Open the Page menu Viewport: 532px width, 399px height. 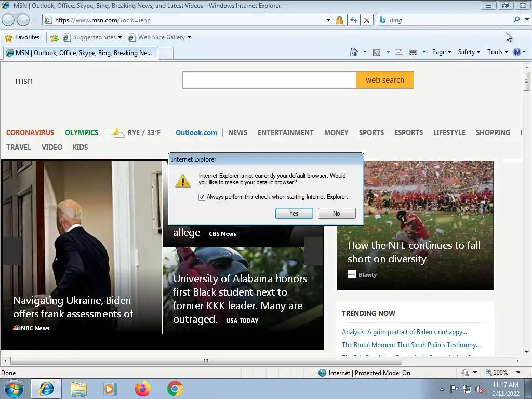(x=442, y=52)
